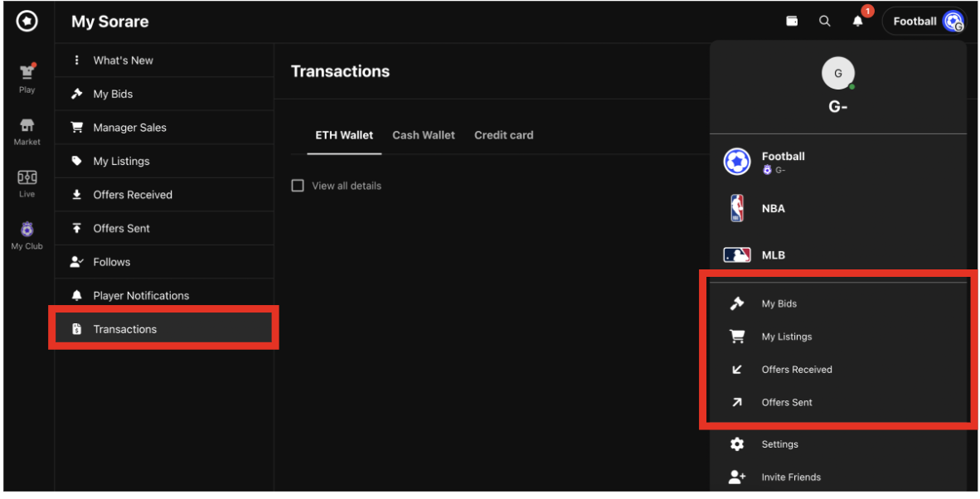Switch to the Cash Wallet tab

pyautogui.click(x=424, y=135)
